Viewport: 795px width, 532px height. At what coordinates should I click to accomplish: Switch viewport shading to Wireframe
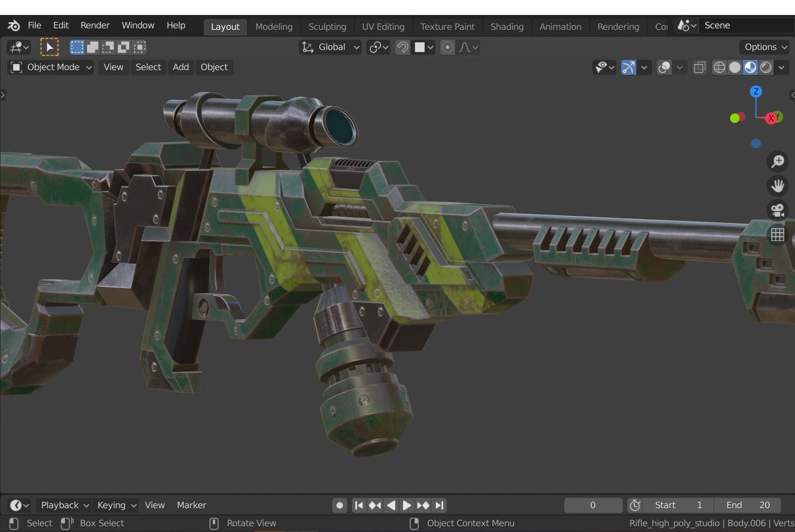pos(719,67)
